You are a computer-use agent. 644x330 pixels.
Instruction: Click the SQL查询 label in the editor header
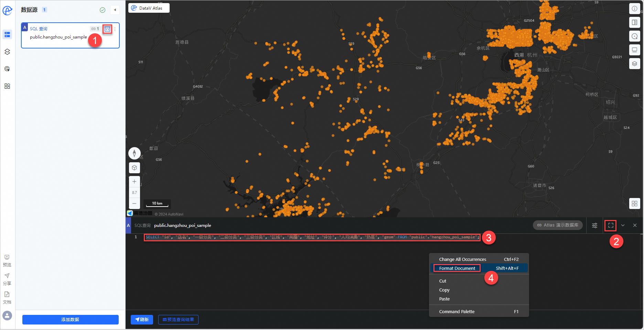(142, 225)
